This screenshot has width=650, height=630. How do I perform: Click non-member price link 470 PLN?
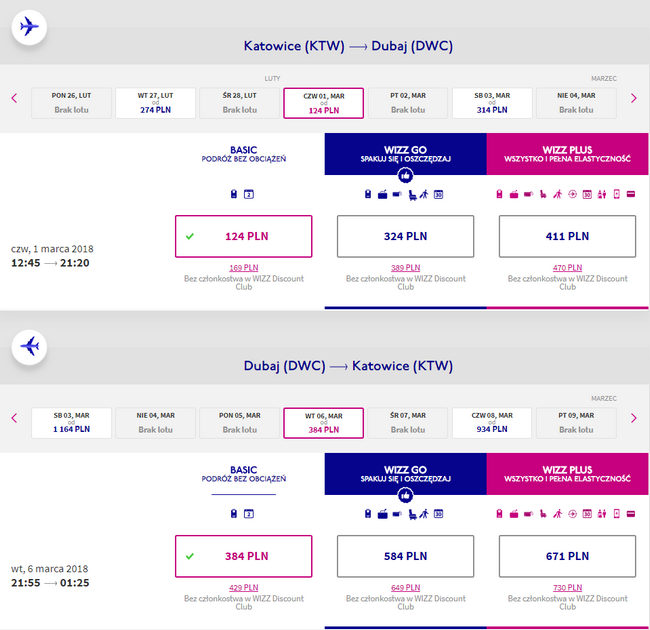click(567, 268)
